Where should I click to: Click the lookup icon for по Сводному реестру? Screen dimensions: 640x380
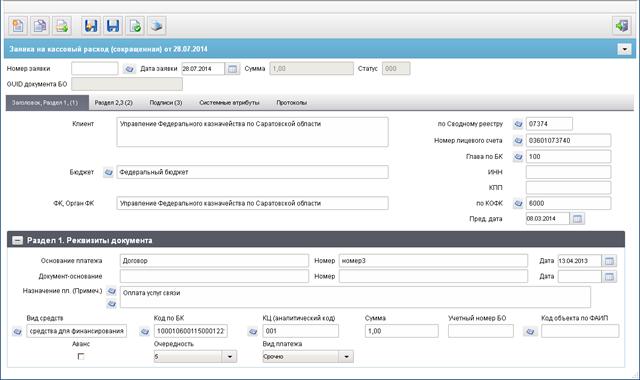tap(518, 124)
